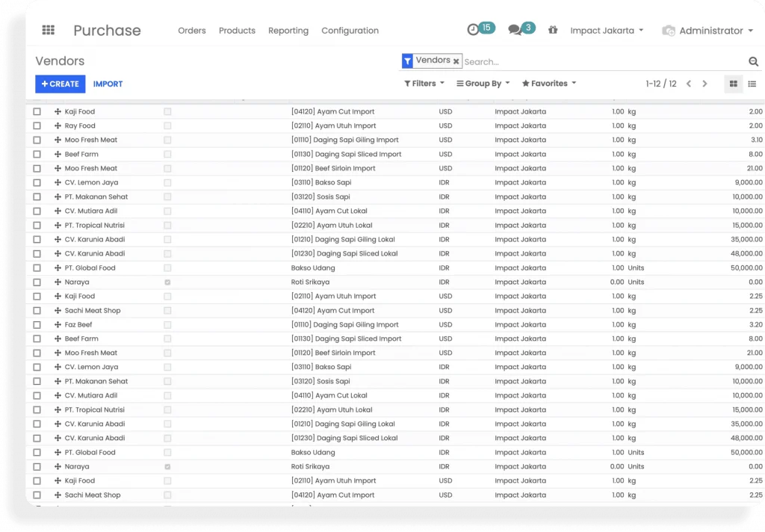Click the first Moo Fresh Meat vendor name

(x=90, y=140)
